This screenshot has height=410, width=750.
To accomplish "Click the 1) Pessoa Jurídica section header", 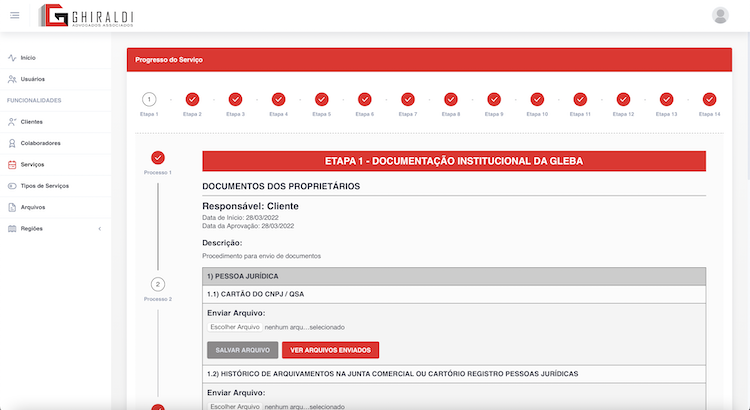I will coord(454,277).
